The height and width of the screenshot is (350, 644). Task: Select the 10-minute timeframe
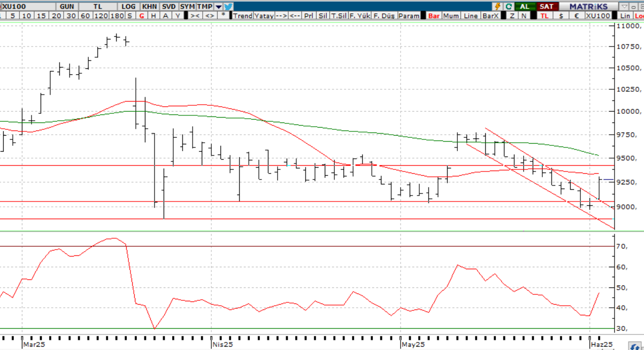[x=27, y=16]
